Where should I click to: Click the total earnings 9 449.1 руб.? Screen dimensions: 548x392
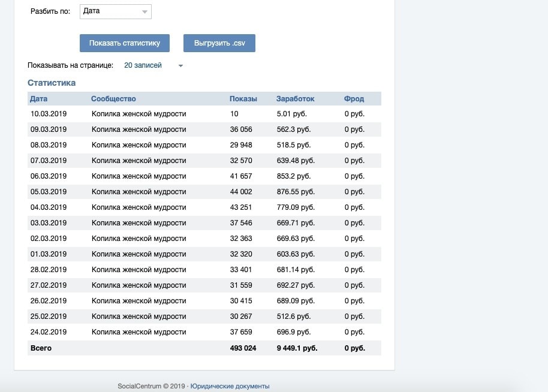pos(297,348)
